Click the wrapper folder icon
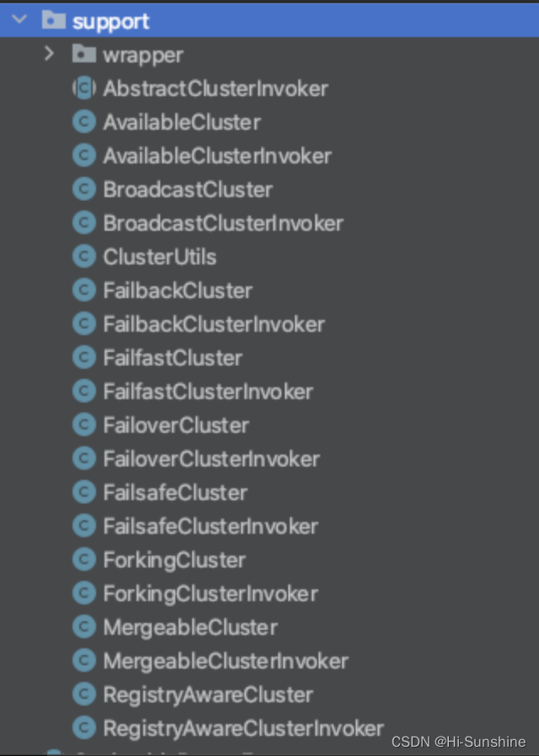539x756 pixels. pyautogui.click(x=84, y=54)
